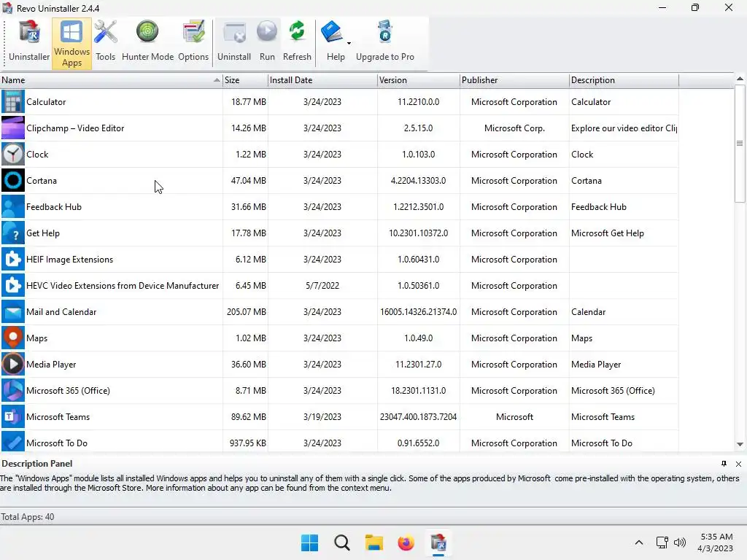Click the Revo Uninstaller taskbar icon

point(438,542)
